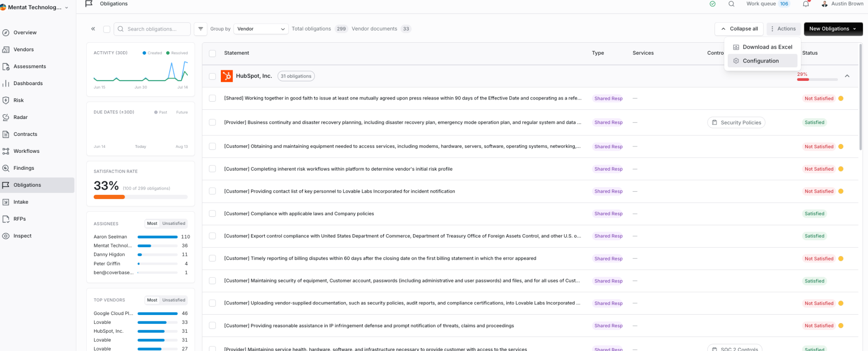The height and width of the screenshot is (351, 868).
Task: Check the HubSpot, Inc. group checkbox
Action: [x=212, y=76]
